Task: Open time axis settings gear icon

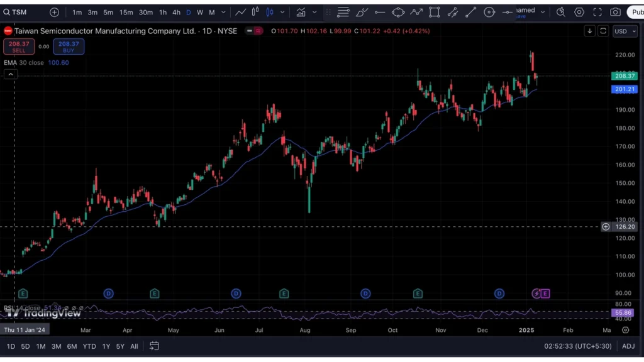Action: pyautogui.click(x=626, y=330)
